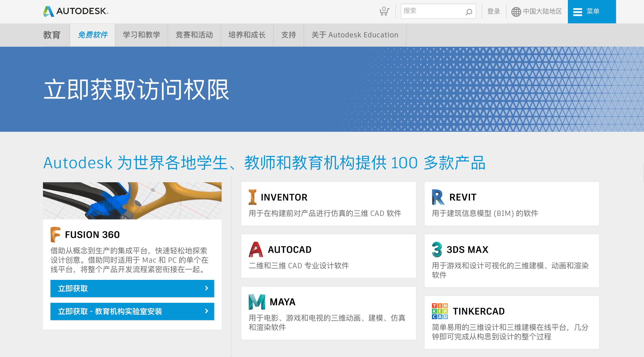Open the 竞赛和活动 menu

coord(194,35)
